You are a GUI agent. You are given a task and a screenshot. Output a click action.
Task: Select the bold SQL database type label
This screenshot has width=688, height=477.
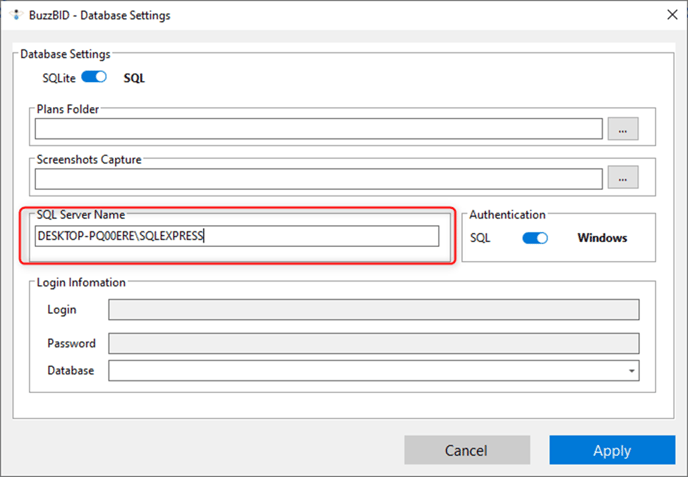(x=134, y=78)
